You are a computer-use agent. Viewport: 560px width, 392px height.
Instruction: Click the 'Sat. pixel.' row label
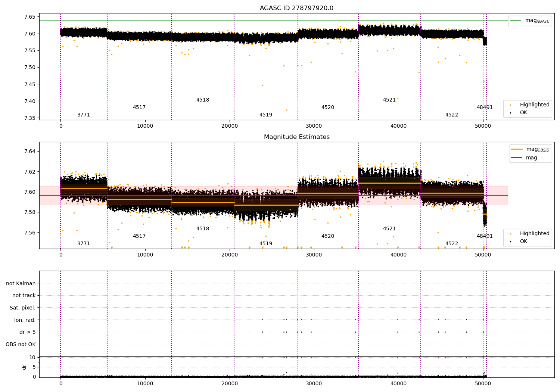tap(23, 308)
